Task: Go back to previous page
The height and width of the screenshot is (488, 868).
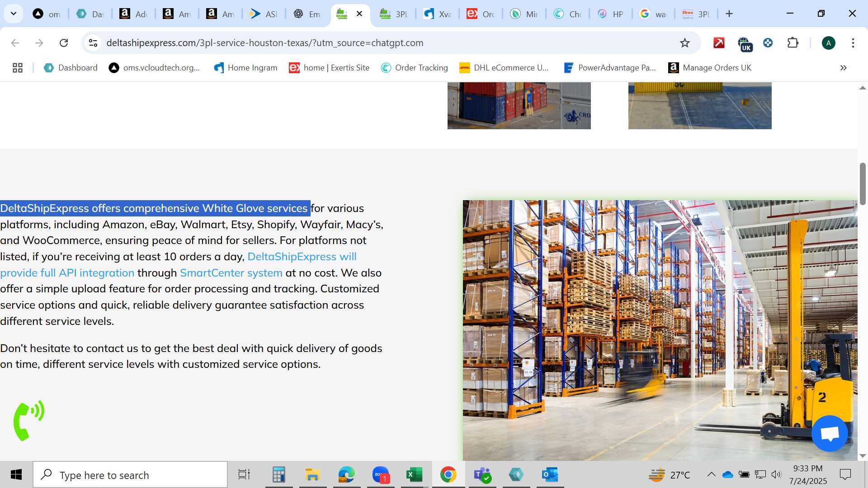Action: pos(15,43)
